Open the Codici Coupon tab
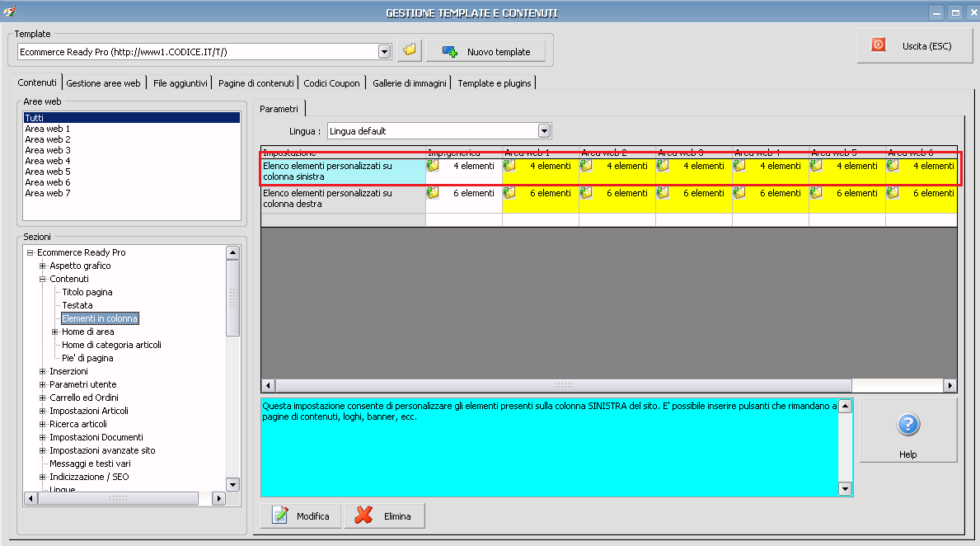The image size is (980, 546). pos(331,83)
